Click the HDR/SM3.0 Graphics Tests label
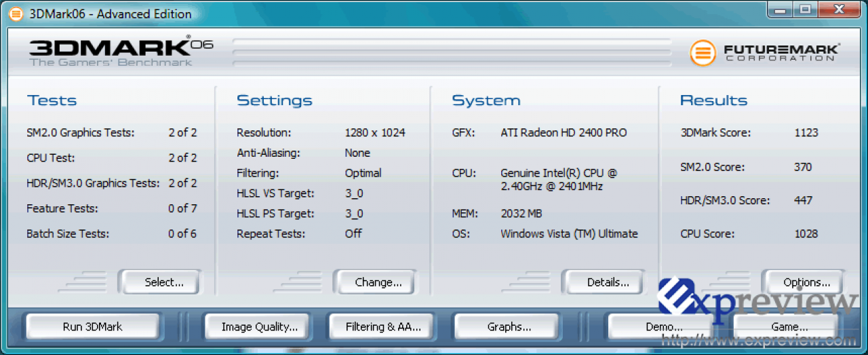Viewport: 868px width, 355px height. coord(93,183)
